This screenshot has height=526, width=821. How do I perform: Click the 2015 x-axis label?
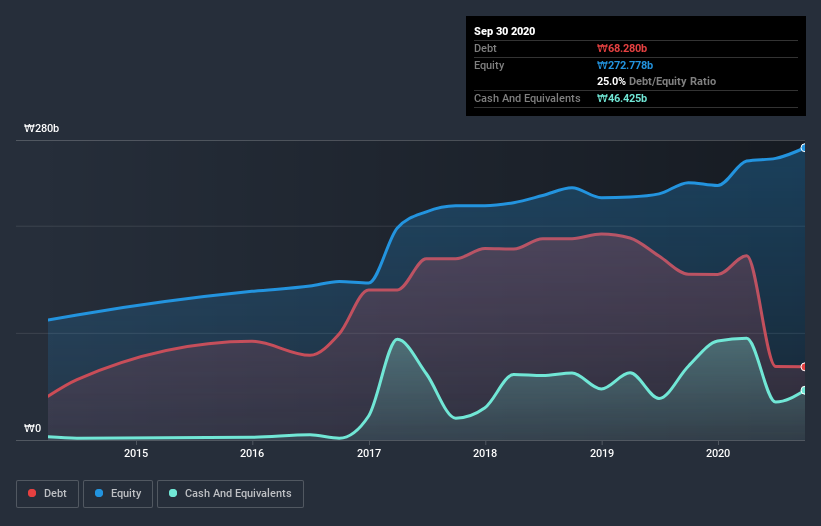pyautogui.click(x=136, y=453)
